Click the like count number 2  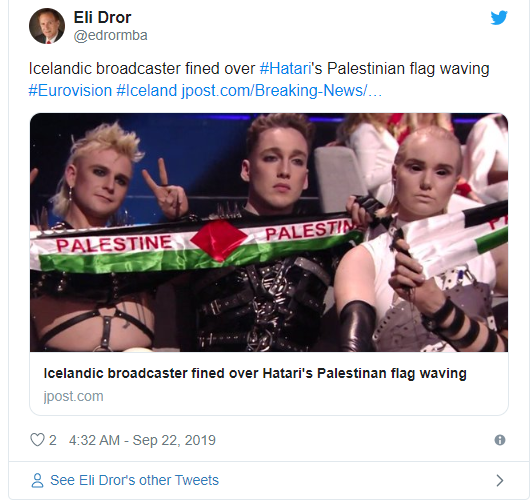52,440
